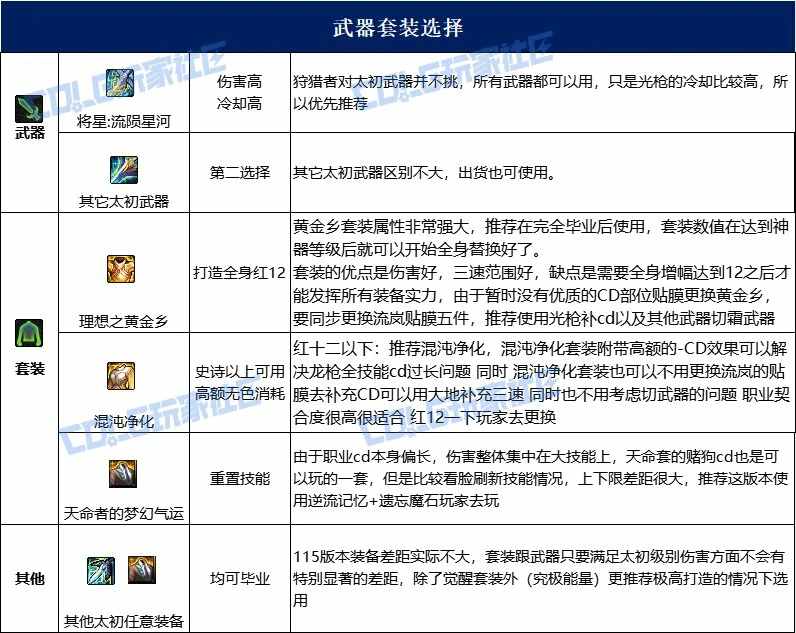
Task: Click the line starting 由于职业cd本身偏长
Action: (x=536, y=457)
